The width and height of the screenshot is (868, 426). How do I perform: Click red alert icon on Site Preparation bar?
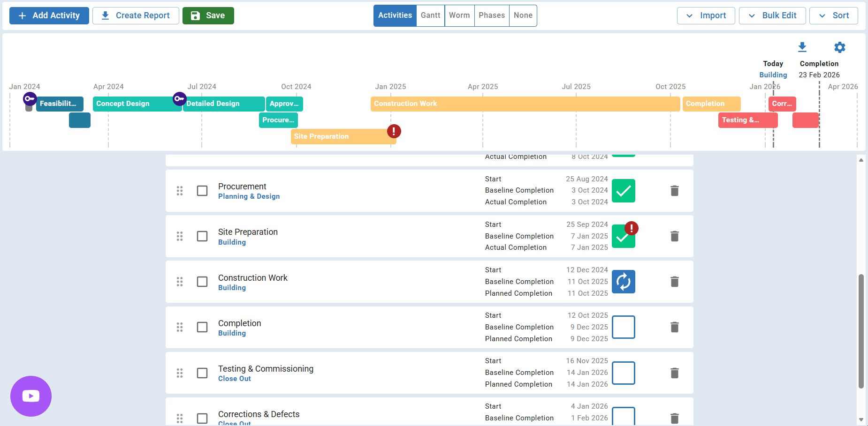(394, 131)
